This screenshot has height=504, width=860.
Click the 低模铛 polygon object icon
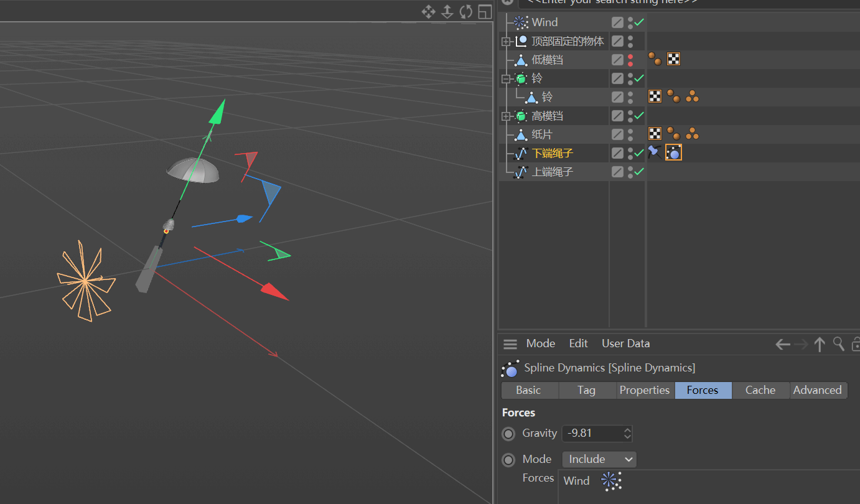pos(521,60)
